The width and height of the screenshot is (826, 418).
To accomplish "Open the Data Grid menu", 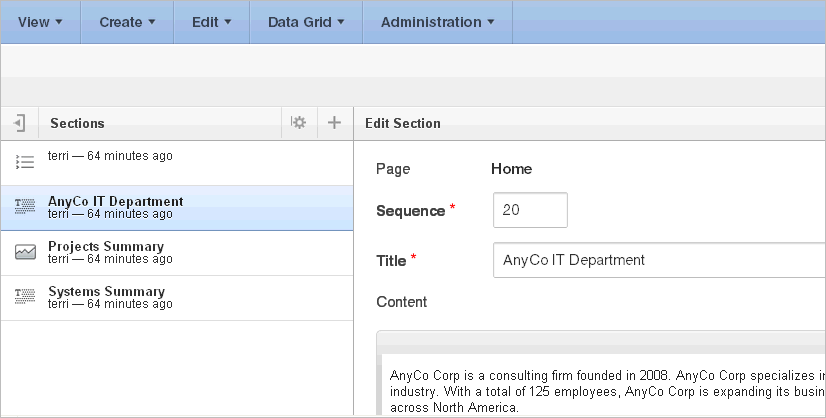I will [x=306, y=22].
